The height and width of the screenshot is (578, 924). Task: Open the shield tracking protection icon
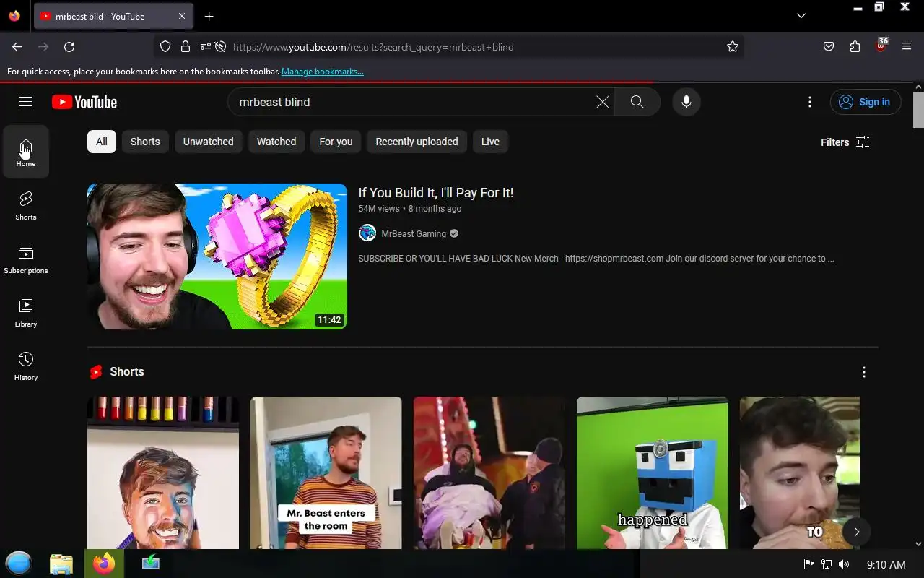coord(165,47)
